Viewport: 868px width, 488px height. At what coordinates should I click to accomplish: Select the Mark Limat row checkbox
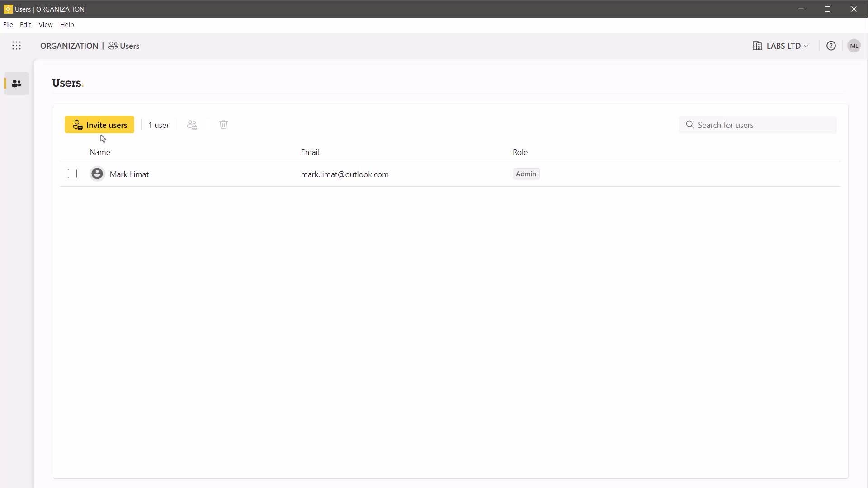coord(72,174)
